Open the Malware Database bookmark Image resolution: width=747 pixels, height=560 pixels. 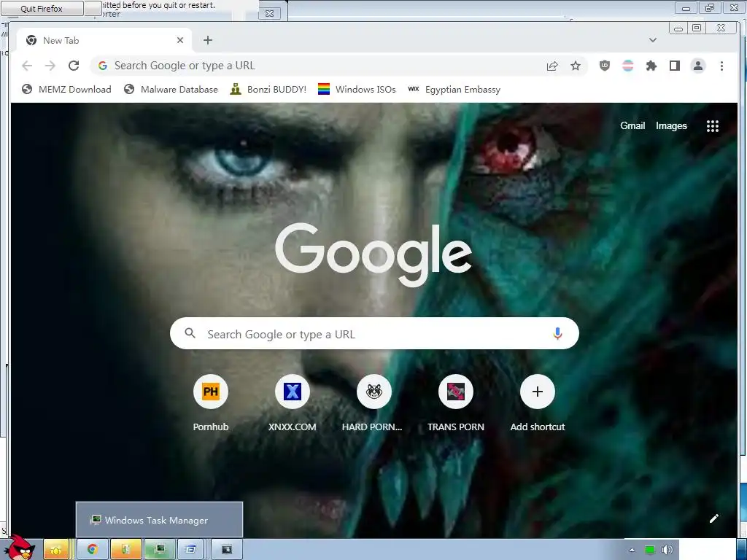pyautogui.click(x=171, y=90)
